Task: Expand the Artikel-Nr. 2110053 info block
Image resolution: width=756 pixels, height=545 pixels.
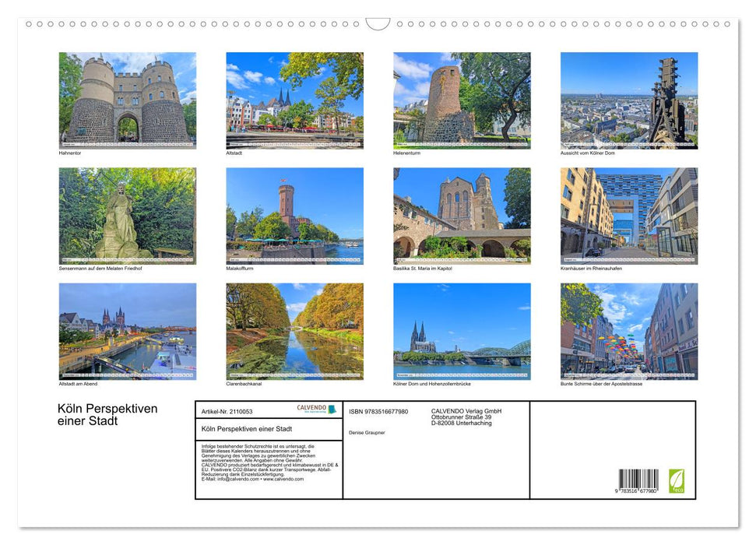Action: coord(227,410)
